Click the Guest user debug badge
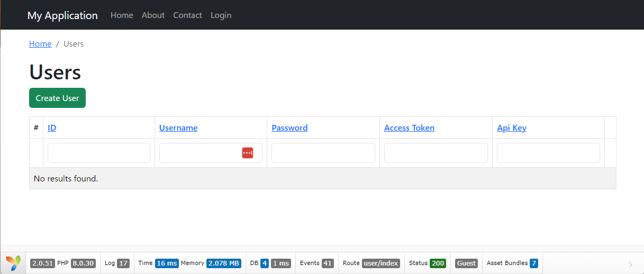 tap(466, 263)
